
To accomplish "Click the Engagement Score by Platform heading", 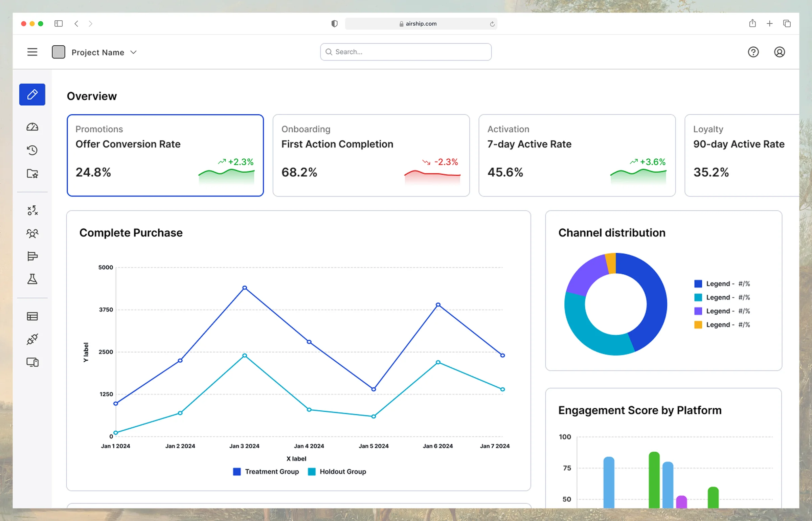I will click(640, 410).
